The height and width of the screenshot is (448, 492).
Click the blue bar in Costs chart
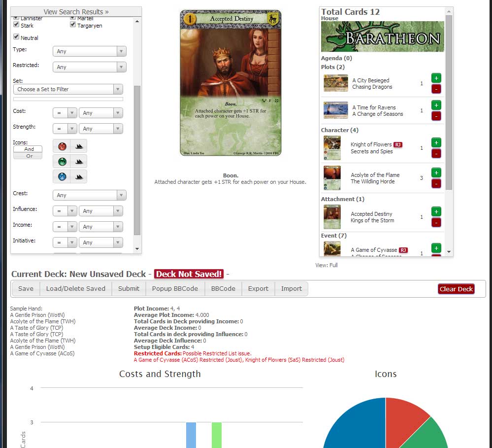click(x=191, y=435)
